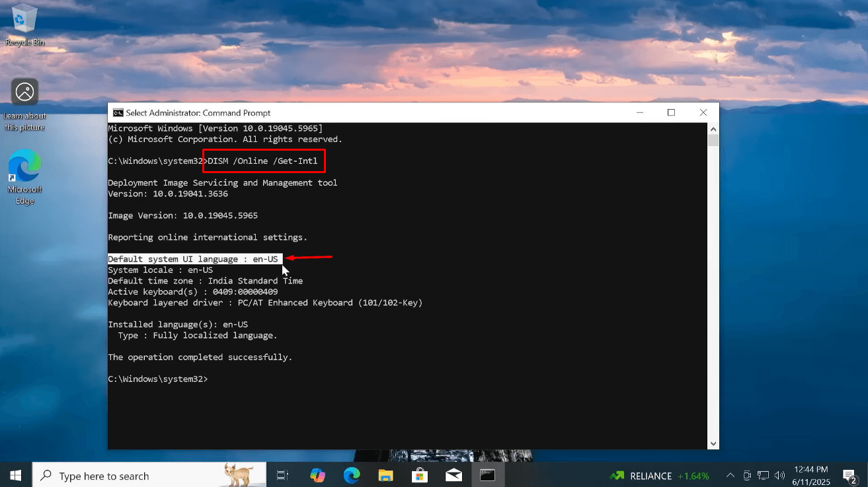
Task: Open the Mail app from the taskbar
Action: 454,475
